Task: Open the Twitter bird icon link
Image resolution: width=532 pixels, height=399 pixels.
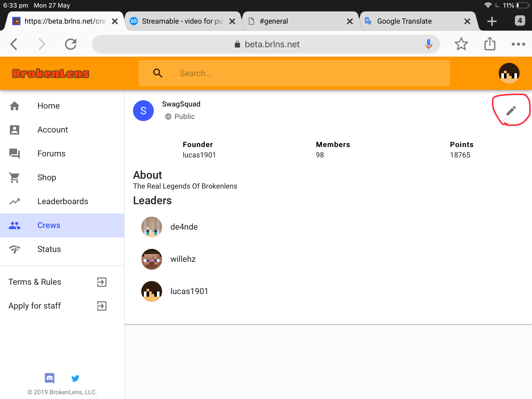Action: click(x=75, y=378)
